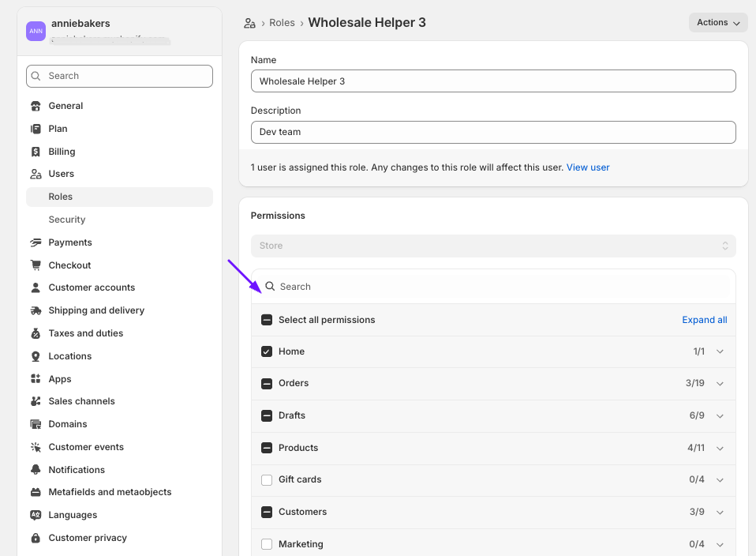Click the Locations pin icon

(36, 356)
